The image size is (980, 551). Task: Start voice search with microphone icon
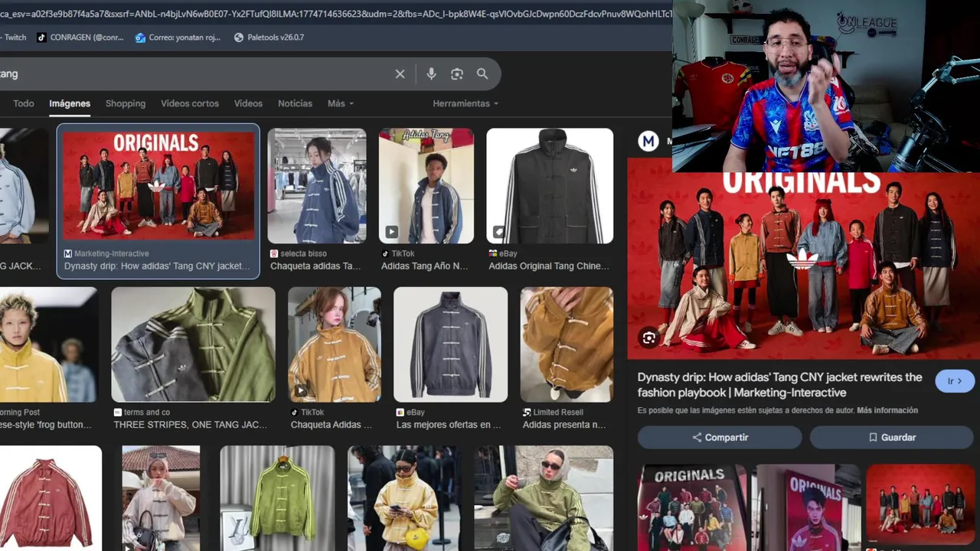click(x=431, y=73)
